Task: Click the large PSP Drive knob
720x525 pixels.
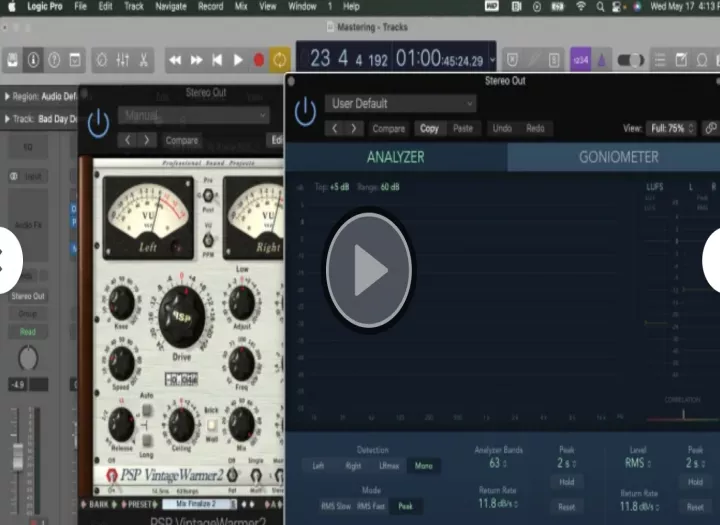Action: click(x=182, y=316)
